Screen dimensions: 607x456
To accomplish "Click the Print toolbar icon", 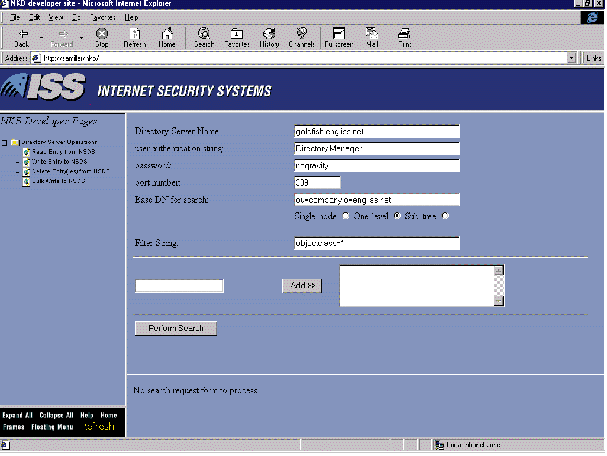I will coord(404,37).
